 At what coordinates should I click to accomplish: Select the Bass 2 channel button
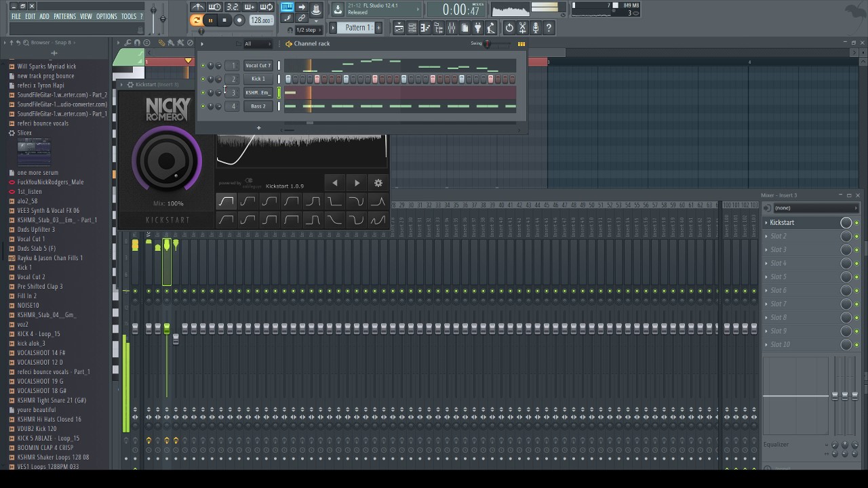tap(258, 106)
